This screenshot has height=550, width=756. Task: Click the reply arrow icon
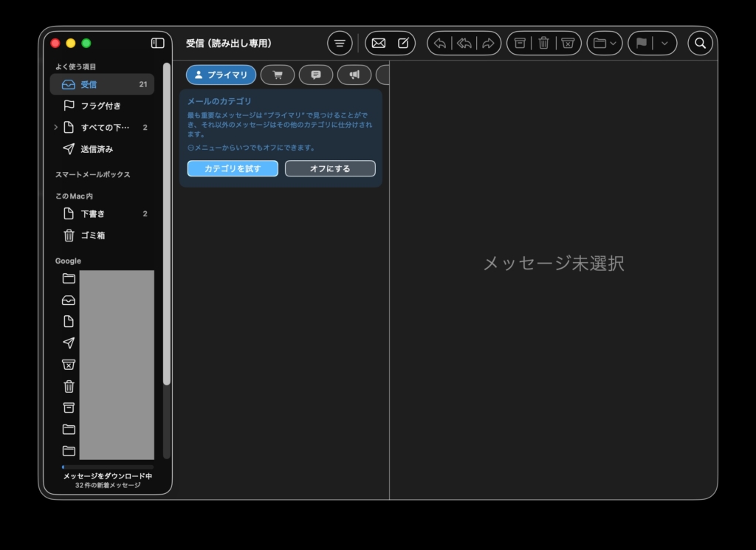[x=440, y=43]
